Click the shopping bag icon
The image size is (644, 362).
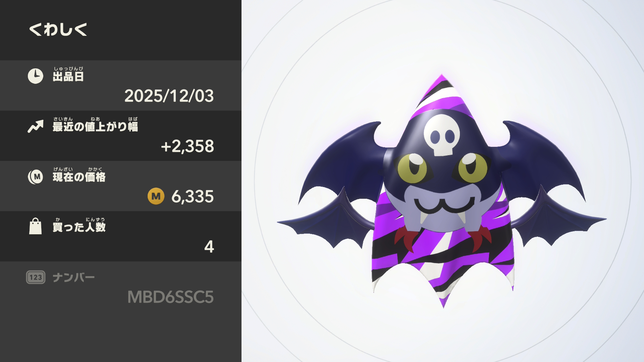[36, 226]
